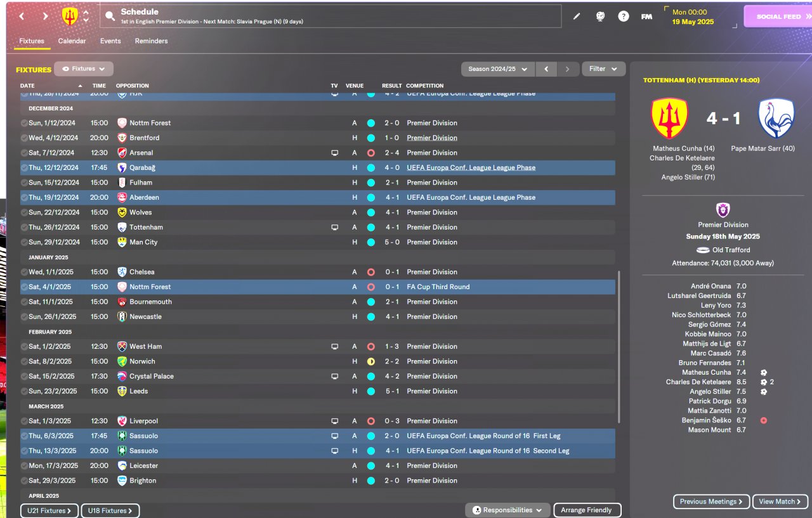812x518 pixels.
Task: Click the Competition column header
Action: [425, 86]
